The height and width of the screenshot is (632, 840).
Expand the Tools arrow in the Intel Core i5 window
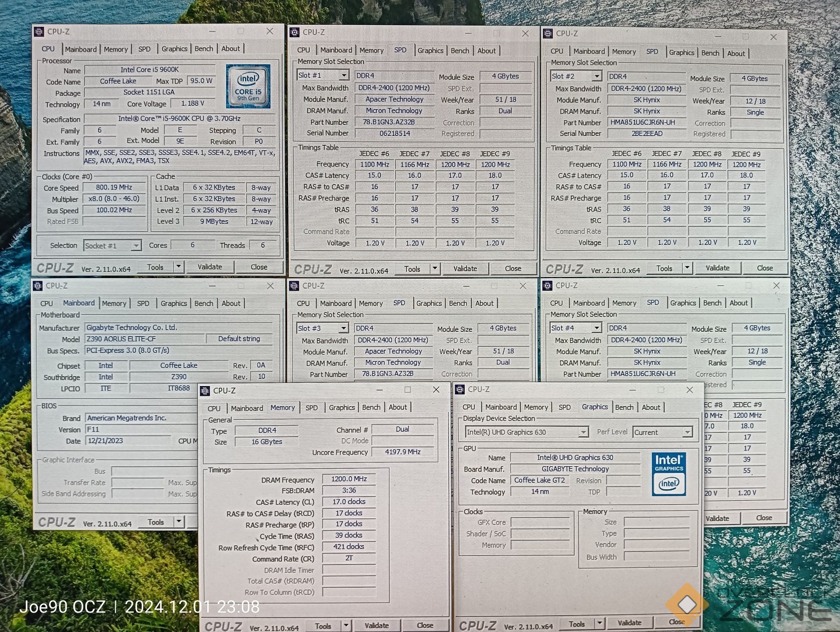(179, 267)
